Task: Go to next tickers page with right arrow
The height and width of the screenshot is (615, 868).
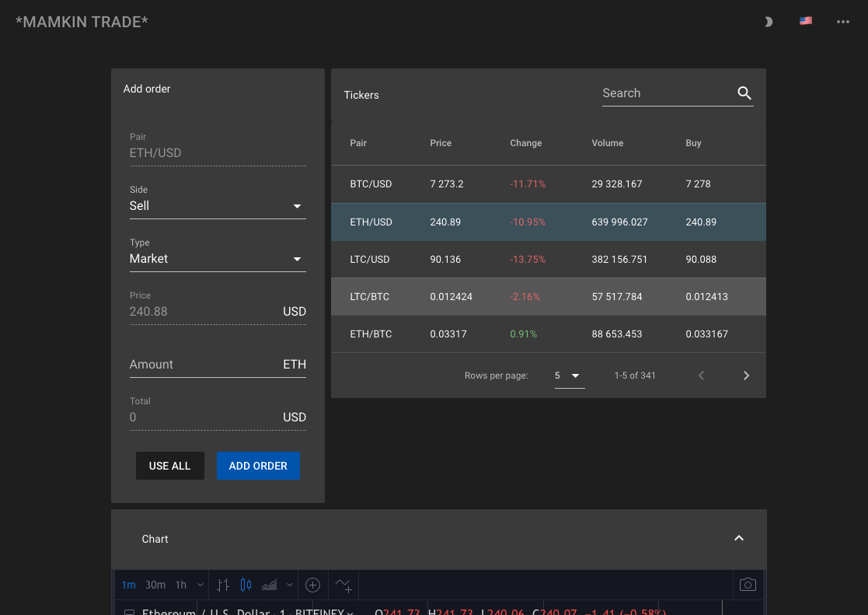Action: tap(746, 375)
